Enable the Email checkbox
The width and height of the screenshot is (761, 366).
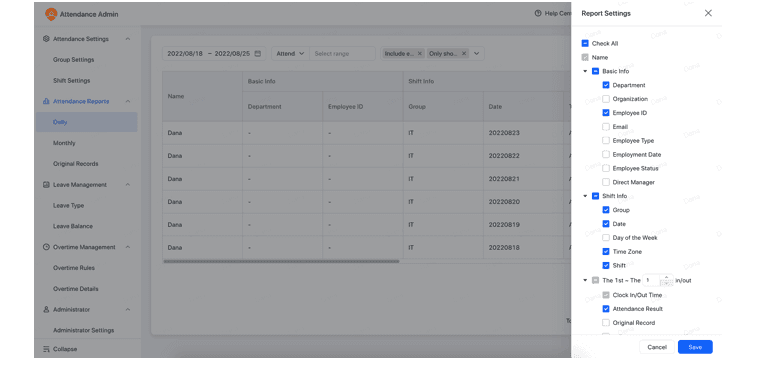(606, 127)
